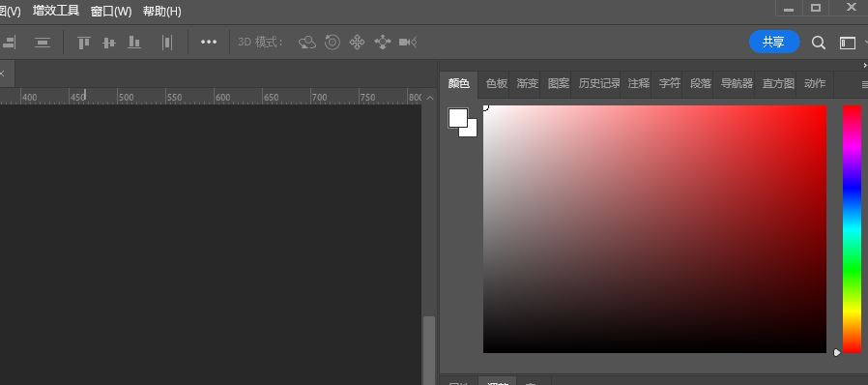Open the 帮助(H) menu

161,11
